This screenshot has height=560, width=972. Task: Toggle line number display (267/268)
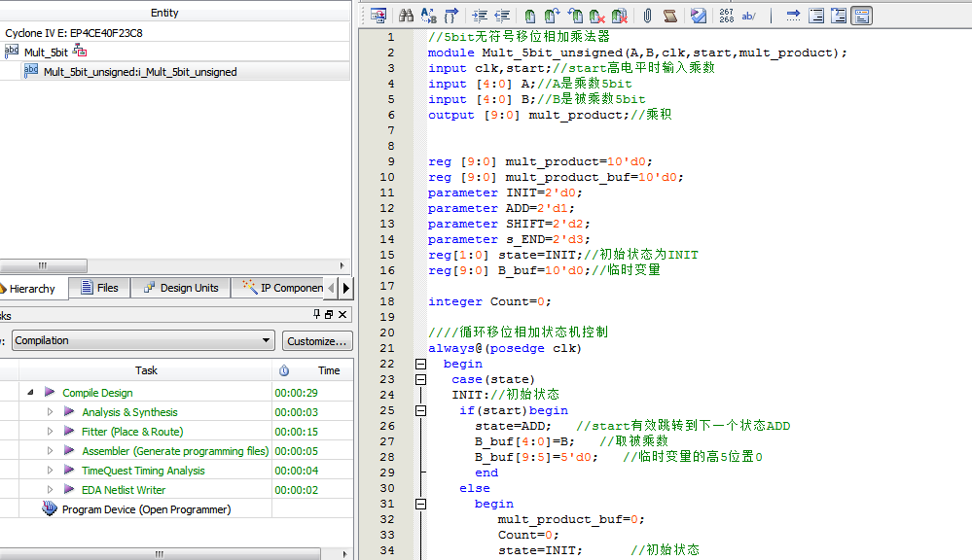(x=727, y=16)
